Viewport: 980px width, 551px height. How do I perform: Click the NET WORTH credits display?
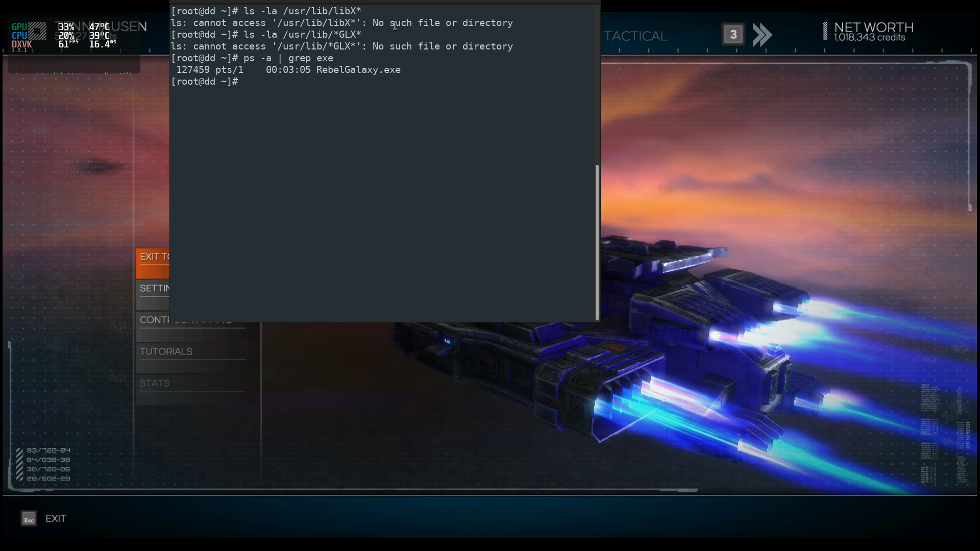coord(873,32)
